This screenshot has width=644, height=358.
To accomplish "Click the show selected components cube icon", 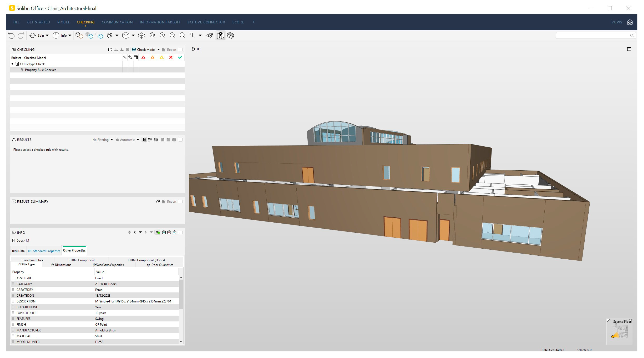I will 101,36.
